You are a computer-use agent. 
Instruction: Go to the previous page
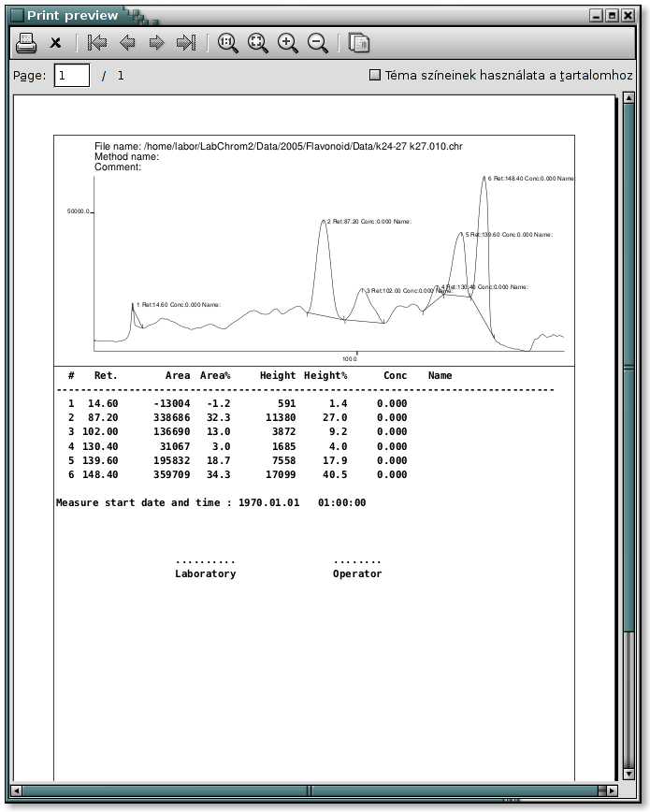[127, 42]
